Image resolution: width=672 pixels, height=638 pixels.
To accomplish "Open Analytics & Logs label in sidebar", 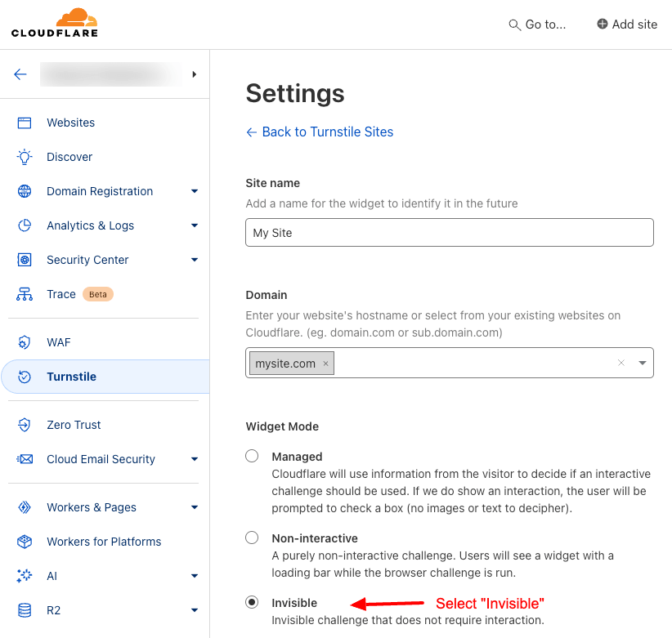I will (91, 225).
